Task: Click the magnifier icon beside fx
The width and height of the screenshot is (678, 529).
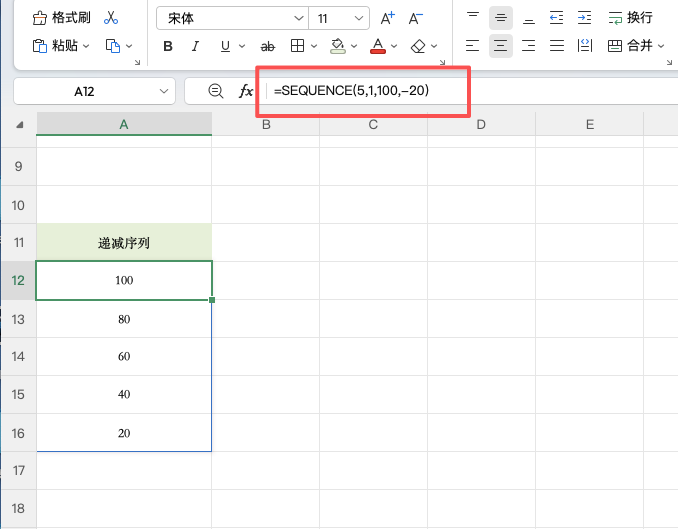Action: pos(215,91)
